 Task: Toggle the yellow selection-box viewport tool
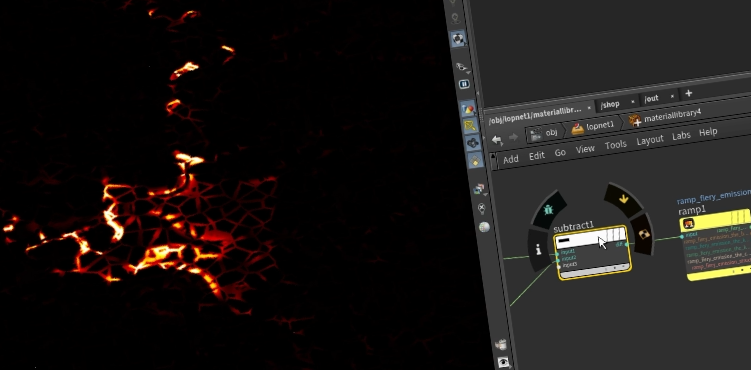470,125
